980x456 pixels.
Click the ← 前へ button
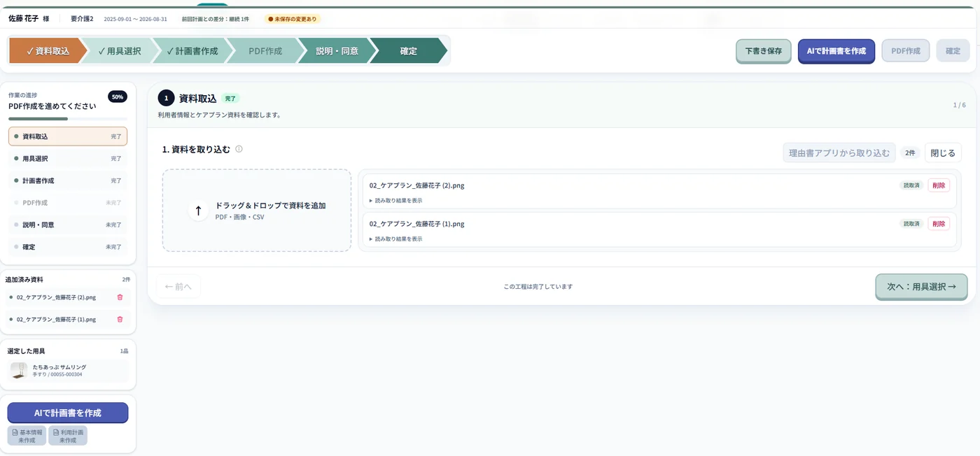pyautogui.click(x=178, y=287)
